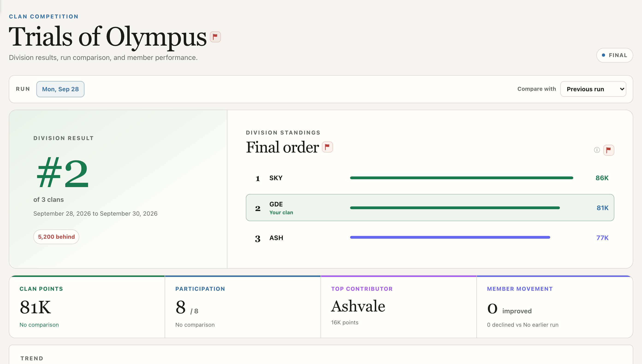This screenshot has height=364, width=642.
Task: Open the Compare with Previous run dropdown
Action: [x=593, y=89]
